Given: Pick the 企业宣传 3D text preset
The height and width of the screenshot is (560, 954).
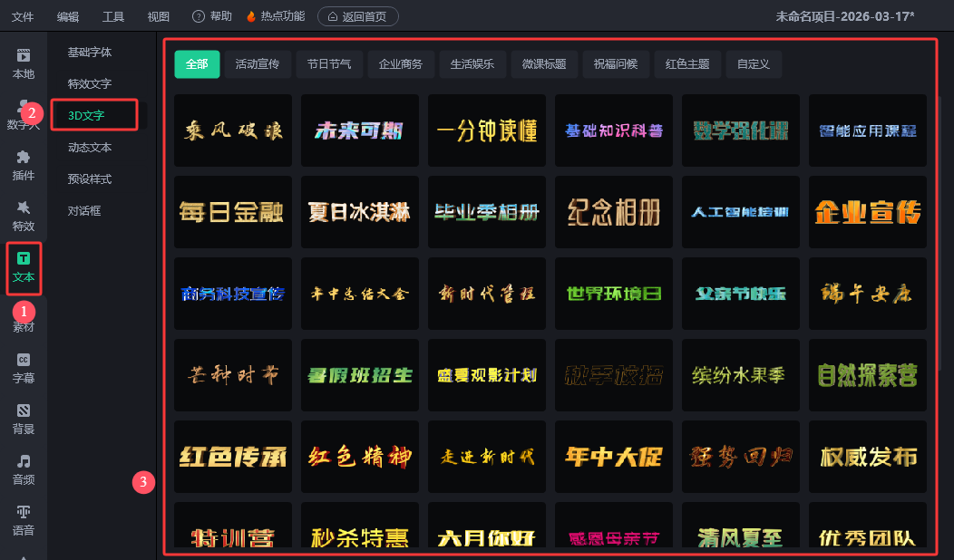Looking at the screenshot, I should point(868,213).
